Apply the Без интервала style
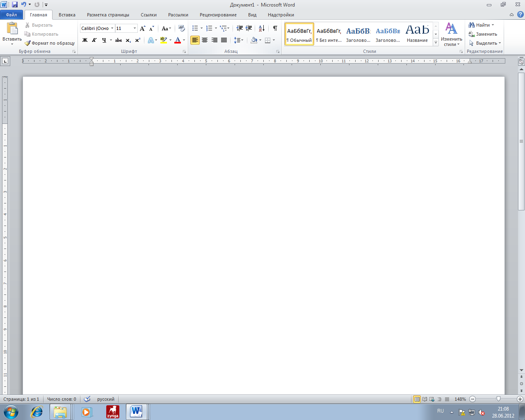The width and height of the screenshot is (525, 420). tap(329, 34)
